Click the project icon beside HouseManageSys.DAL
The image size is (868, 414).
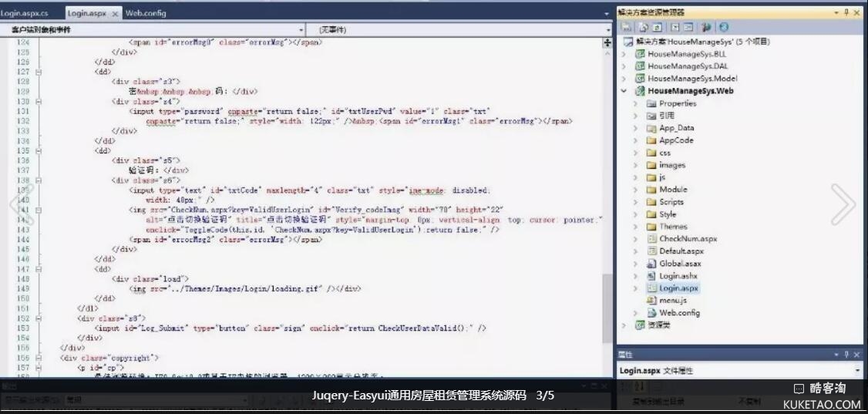(640, 66)
